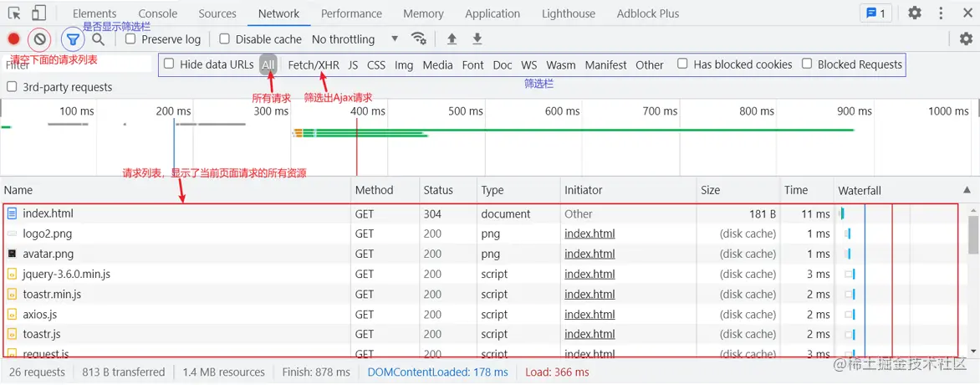The height and width of the screenshot is (385, 980).
Task: Check the Disable cache option
Action: pos(224,39)
